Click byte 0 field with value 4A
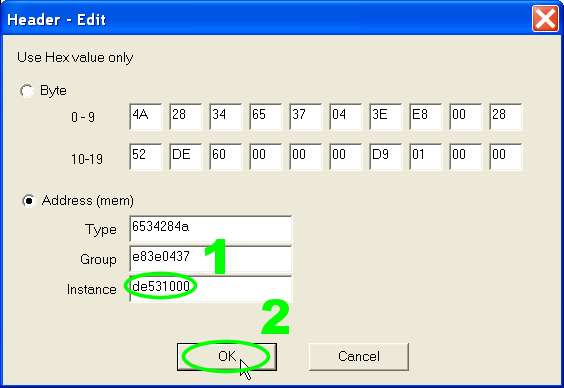 tap(145, 117)
